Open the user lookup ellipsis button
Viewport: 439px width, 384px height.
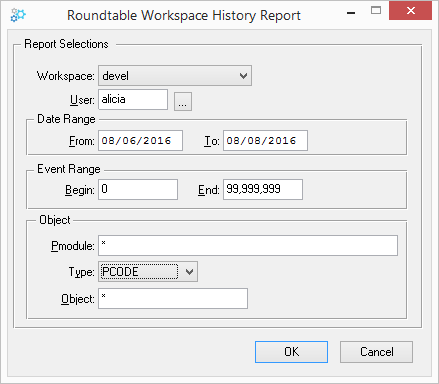(x=183, y=101)
